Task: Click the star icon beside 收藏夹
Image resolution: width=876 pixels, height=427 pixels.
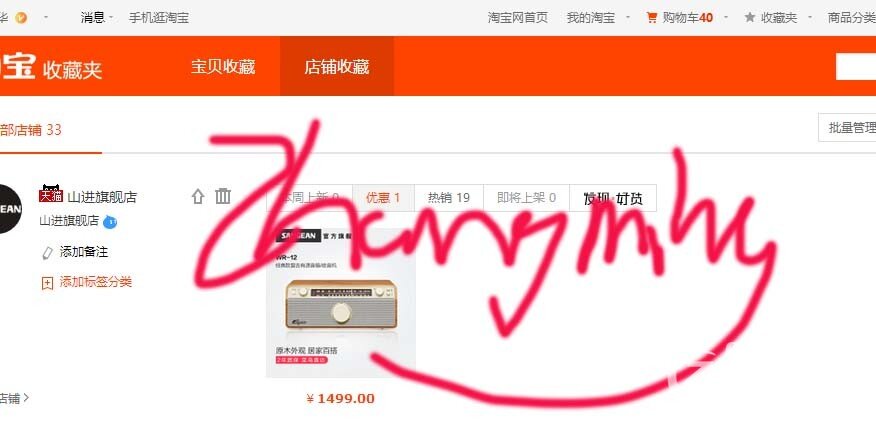Action: click(x=750, y=18)
